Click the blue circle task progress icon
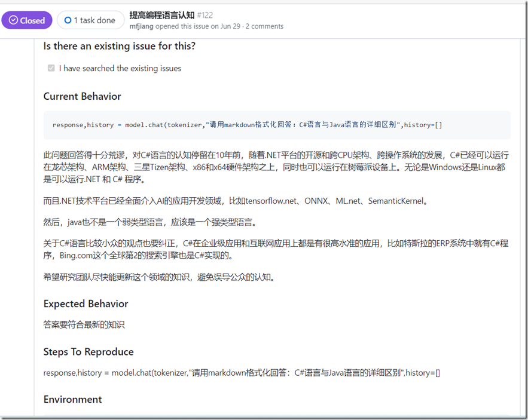This screenshot has height=420, width=528. (x=68, y=20)
